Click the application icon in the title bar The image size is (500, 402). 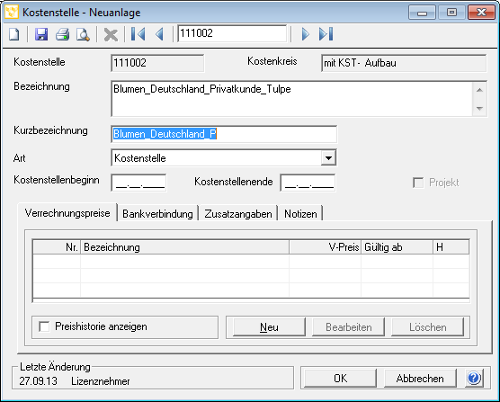tap(12, 12)
